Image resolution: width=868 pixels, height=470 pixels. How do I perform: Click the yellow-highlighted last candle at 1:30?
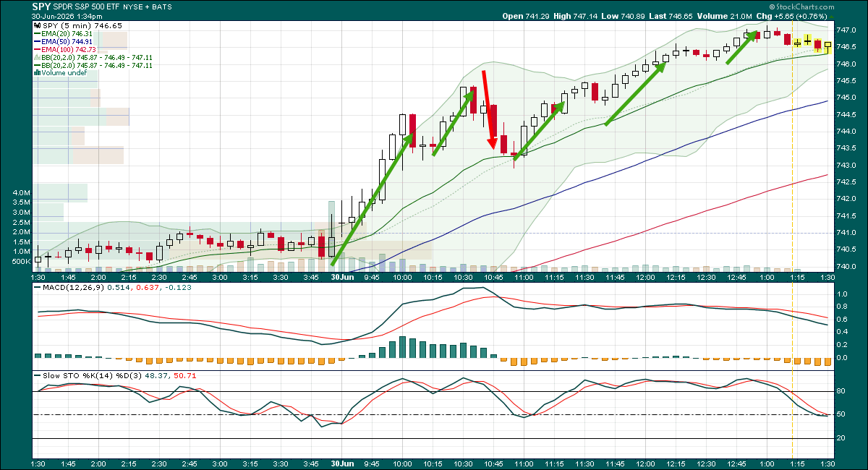click(x=827, y=46)
